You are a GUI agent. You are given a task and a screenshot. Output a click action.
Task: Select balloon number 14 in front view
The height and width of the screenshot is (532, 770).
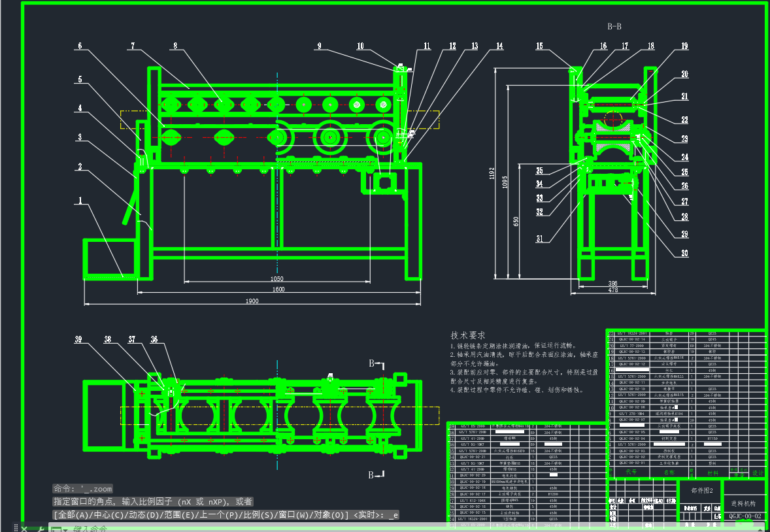point(499,46)
